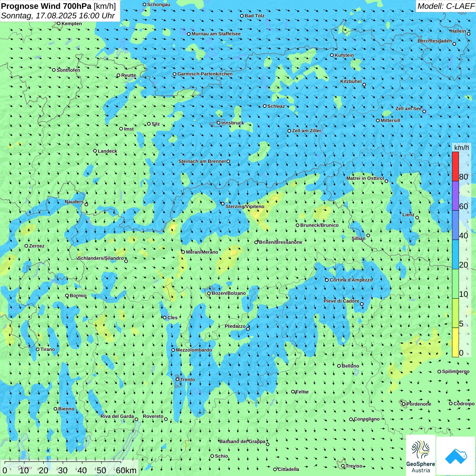The width and height of the screenshot is (476, 476).
Task: Click the Innsbruck city marker
Action: (x=219, y=123)
